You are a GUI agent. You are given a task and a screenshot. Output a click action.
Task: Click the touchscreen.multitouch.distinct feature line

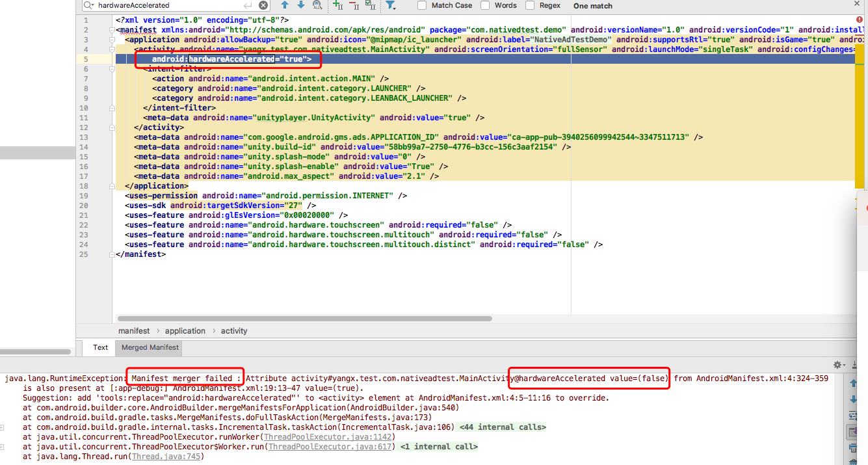click(x=364, y=245)
